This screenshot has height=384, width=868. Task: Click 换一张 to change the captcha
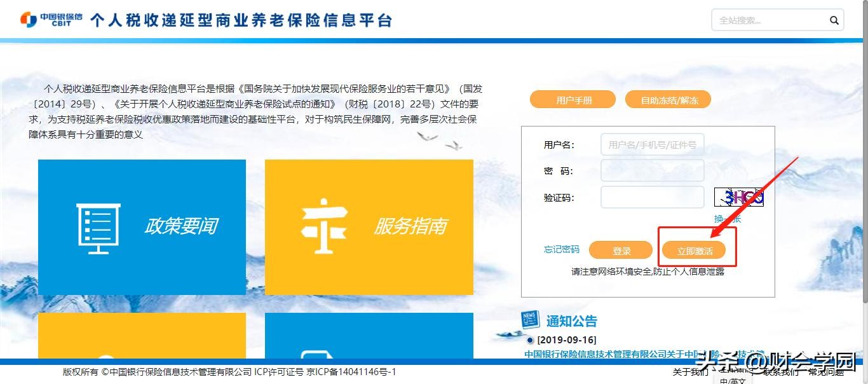[728, 219]
